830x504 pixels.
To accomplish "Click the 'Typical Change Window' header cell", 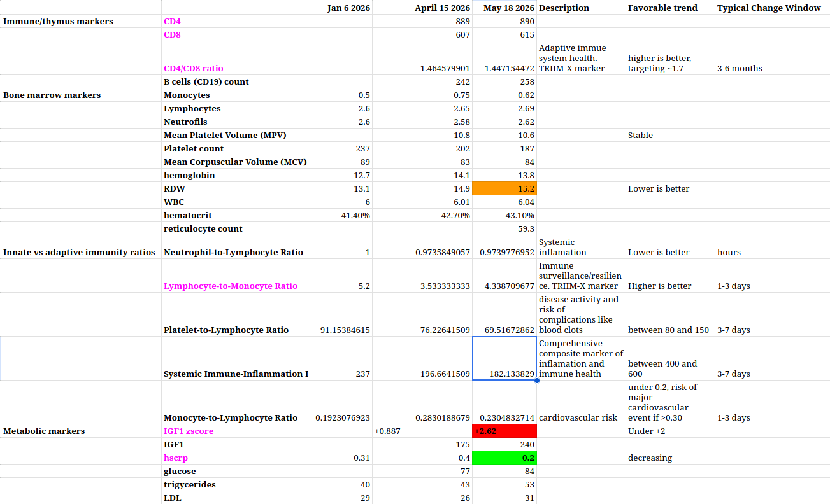I will click(x=772, y=8).
